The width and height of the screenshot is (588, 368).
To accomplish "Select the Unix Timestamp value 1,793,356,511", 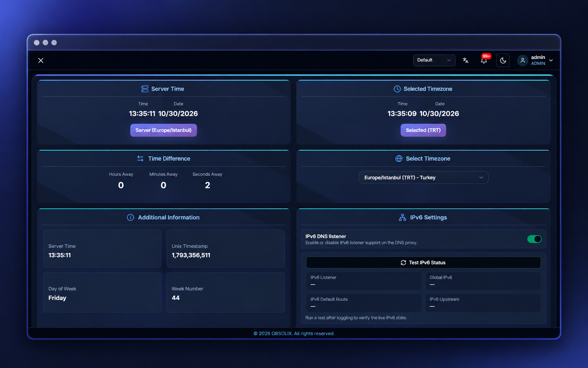I will (x=191, y=255).
